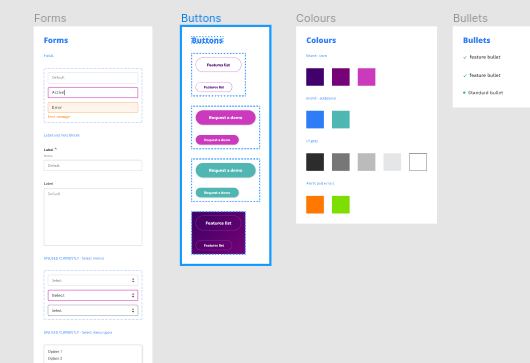Click the large teal Request a demo button
The width and height of the screenshot is (530, 363).
(226, 170)
